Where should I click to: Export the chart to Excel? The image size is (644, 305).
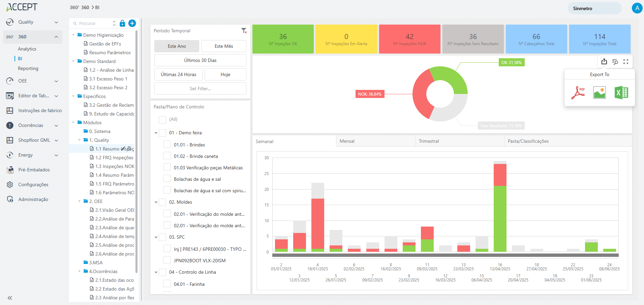[x=622, y=92]
